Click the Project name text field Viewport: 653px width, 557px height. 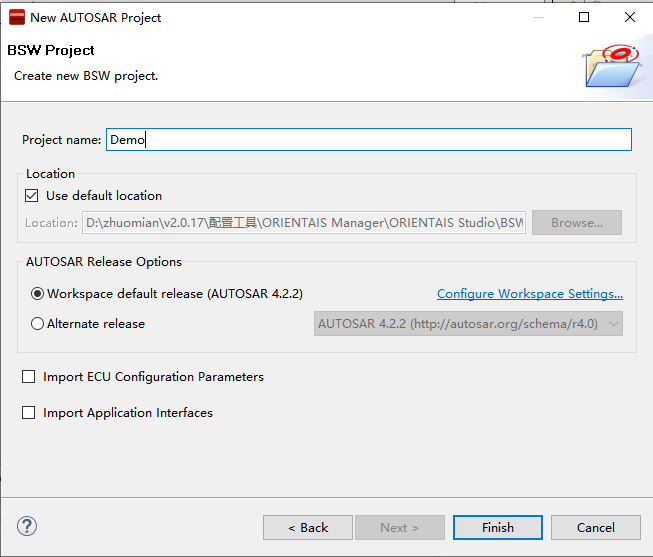point(368,140)
